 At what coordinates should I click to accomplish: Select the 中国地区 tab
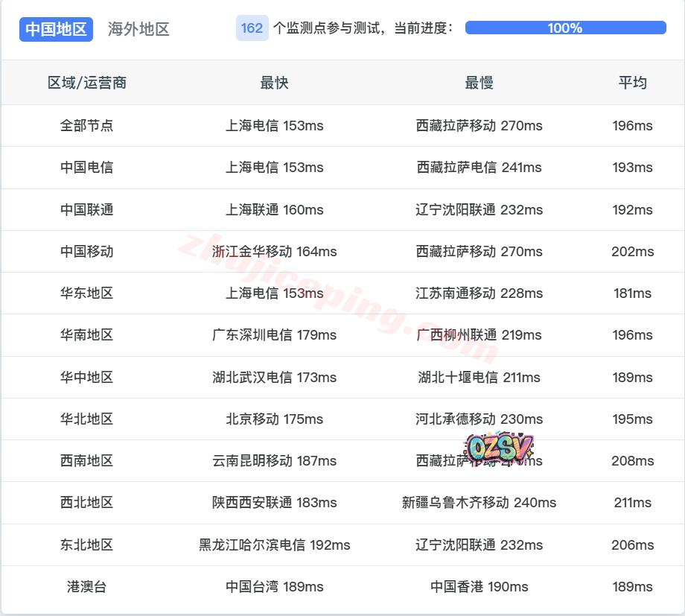pyautogui.click(x=56, y=29)
